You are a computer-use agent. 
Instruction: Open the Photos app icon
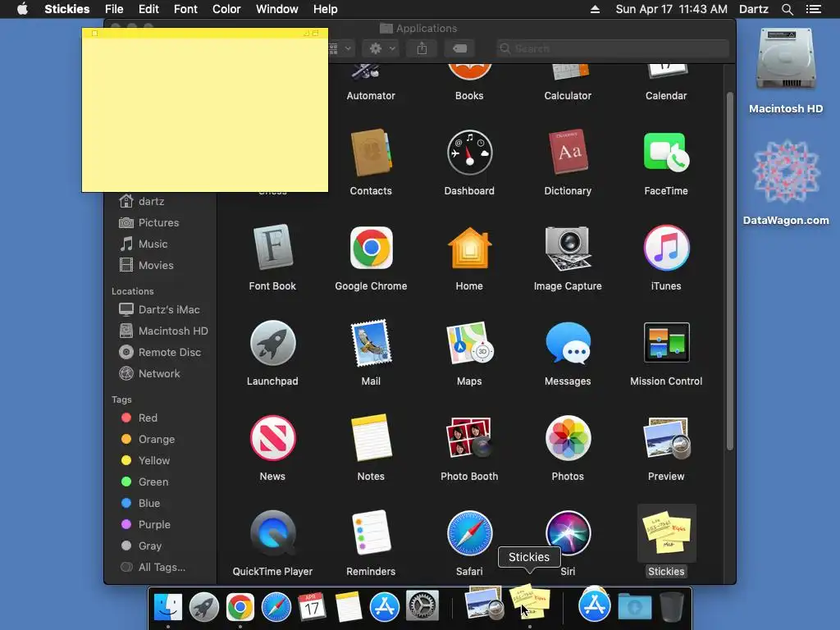tap(568, 438)
